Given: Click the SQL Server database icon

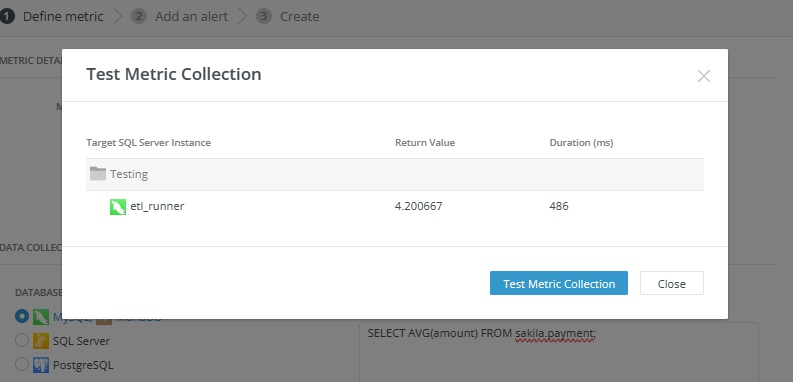Looking at the screenshot, I should pos(40,341).
